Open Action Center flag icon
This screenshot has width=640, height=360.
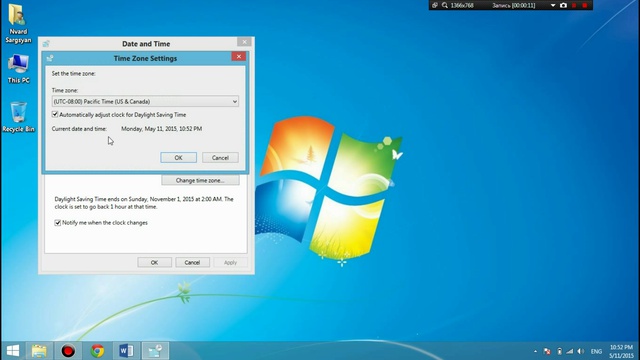point(547,351)
